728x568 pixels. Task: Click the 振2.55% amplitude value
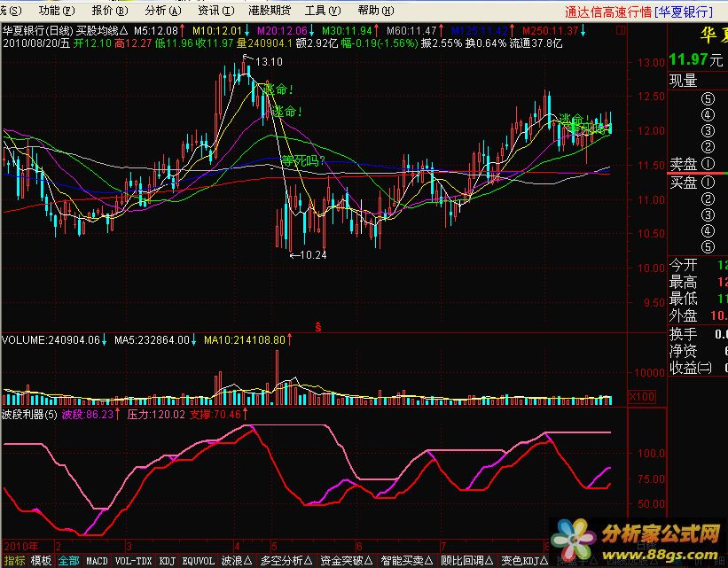pyautogui.click(x=442, y=43)
